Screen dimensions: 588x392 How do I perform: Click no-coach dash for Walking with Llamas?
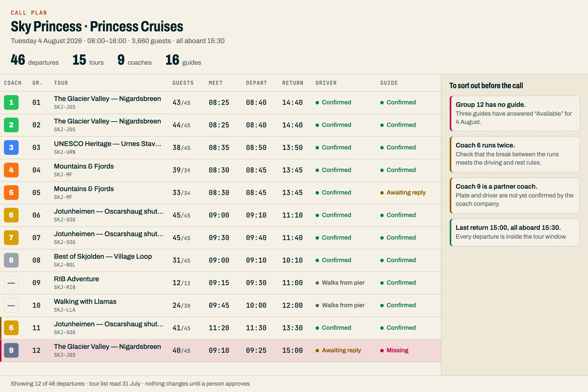click(x=11, y=305)
